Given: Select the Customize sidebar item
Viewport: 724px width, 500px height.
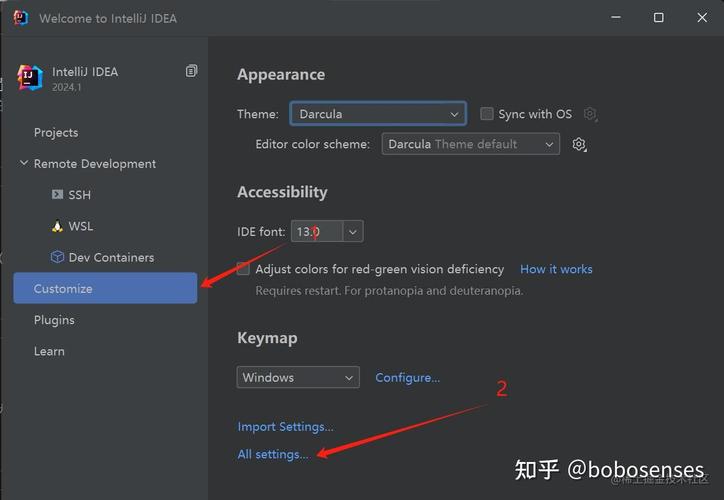Looking at the screenshot, I should pyautogui.click(x=105, y=288).
